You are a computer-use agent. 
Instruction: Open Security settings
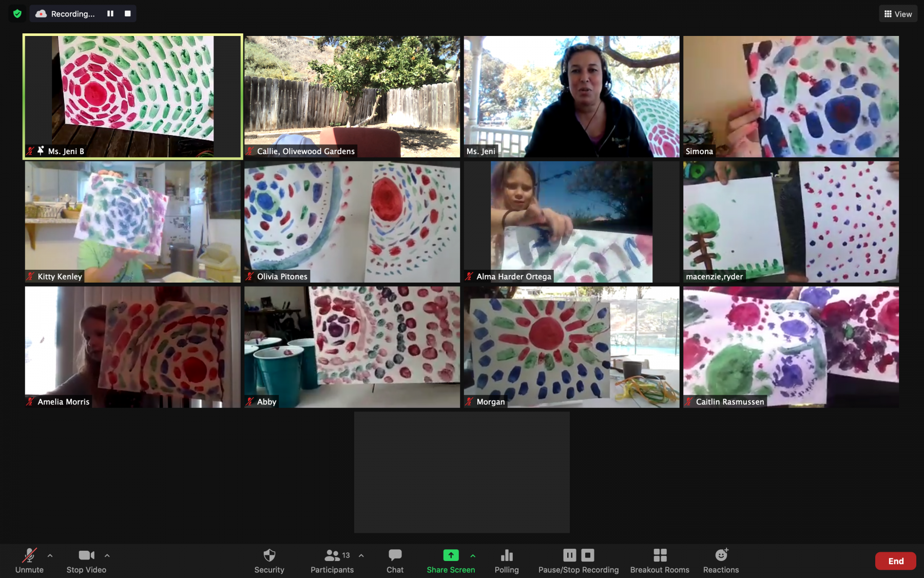pyautogui.click(x=269, y=561)
